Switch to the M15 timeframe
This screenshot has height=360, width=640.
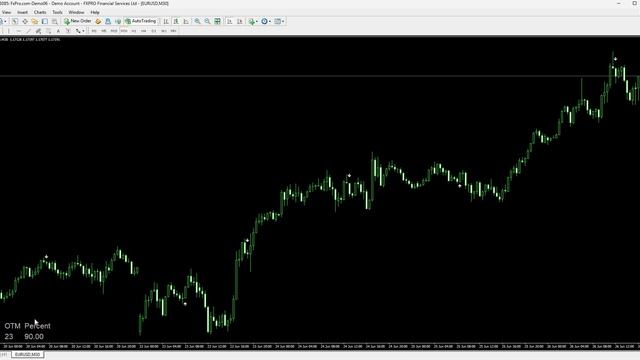coord(114,31)
